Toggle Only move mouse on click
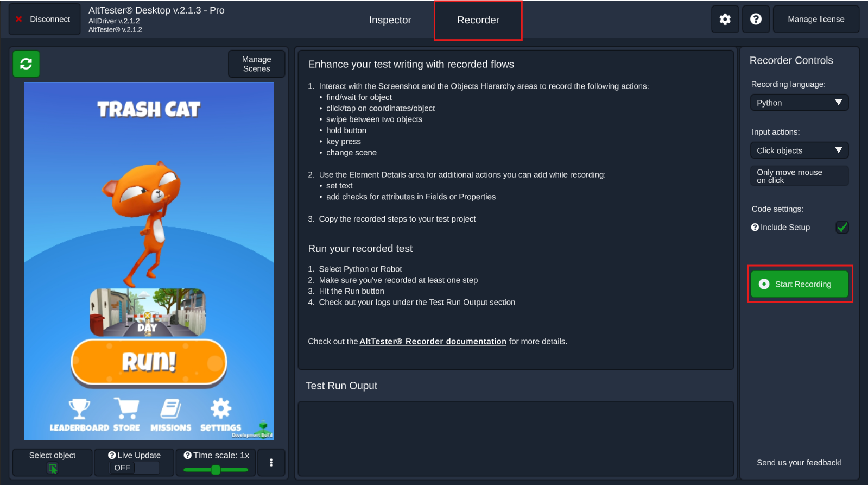The width and height of the screenshot is (868, 485). tap(799, 176)
